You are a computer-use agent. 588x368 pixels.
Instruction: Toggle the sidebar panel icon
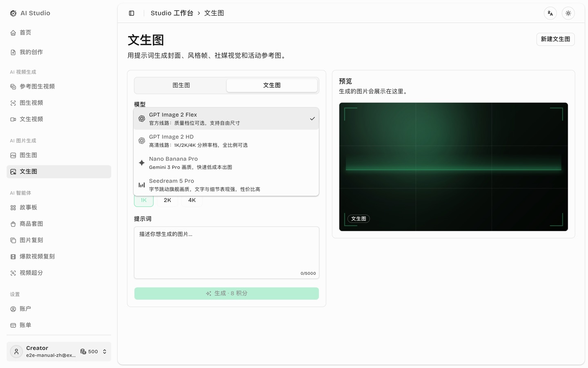(131, 13)
